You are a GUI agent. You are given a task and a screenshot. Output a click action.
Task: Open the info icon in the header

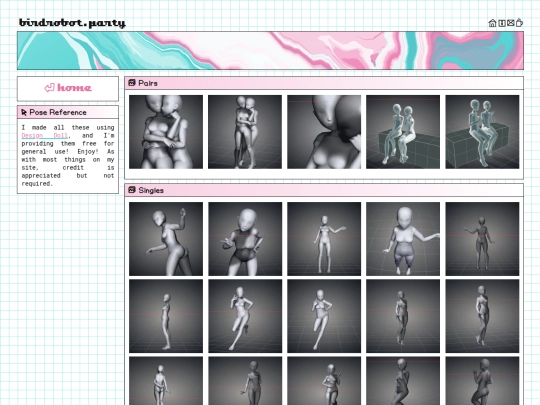[502, 23]
